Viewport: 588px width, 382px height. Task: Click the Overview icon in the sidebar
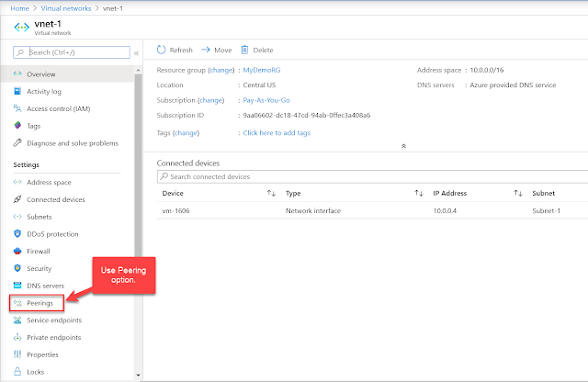coord(17,73)
